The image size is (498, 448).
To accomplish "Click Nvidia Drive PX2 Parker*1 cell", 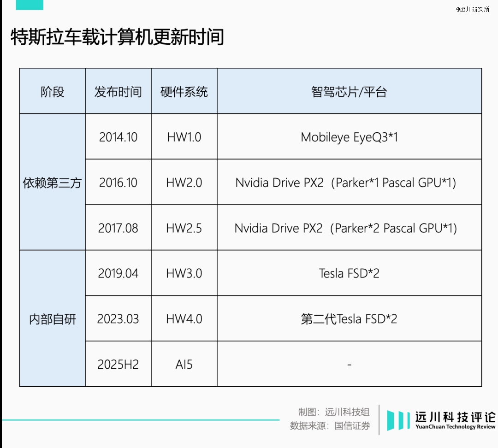I will [x=350, y=182].
